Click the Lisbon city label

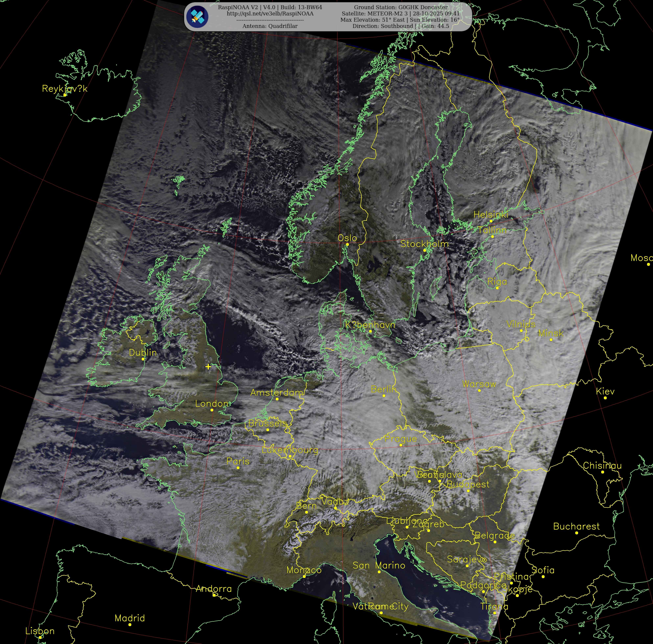tap(40, 631)
